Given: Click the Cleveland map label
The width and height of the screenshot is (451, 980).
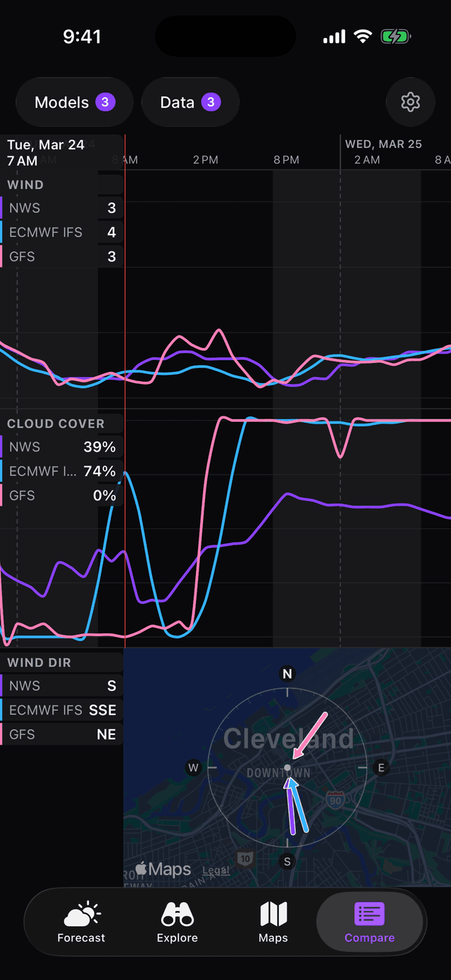Looking at the screenshot, I should tap(288, 738).
